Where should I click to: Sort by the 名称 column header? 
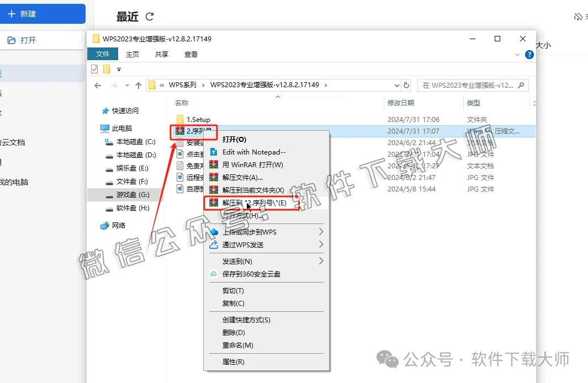pyautogui.click(x=182, y=103)
